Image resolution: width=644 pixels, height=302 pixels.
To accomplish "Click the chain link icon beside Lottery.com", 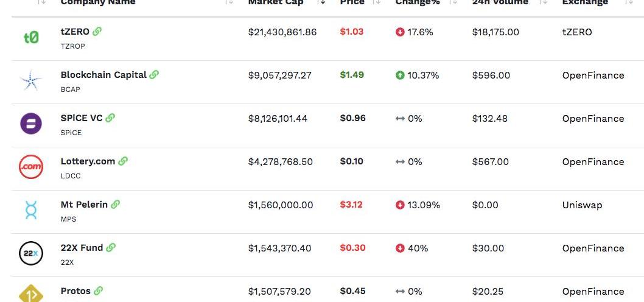I will (x=123, y=161).
